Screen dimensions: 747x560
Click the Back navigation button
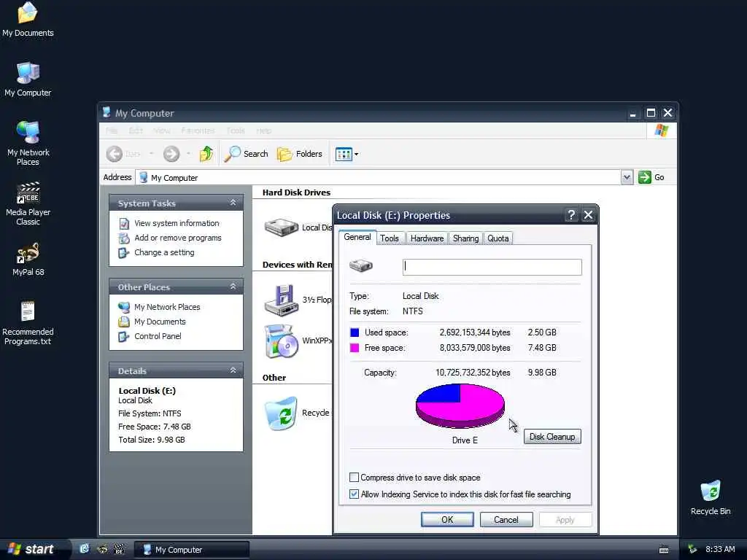coord(123,154)
